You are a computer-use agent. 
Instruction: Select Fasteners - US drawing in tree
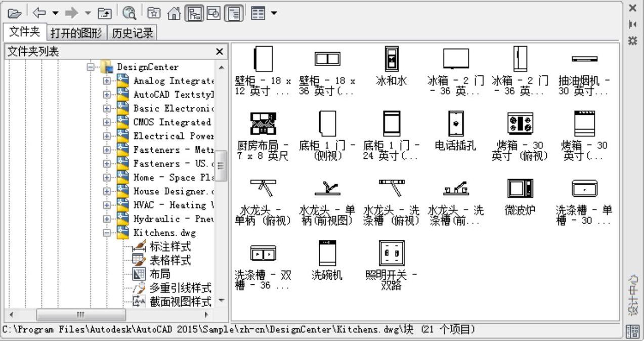[x=174, y=164]
